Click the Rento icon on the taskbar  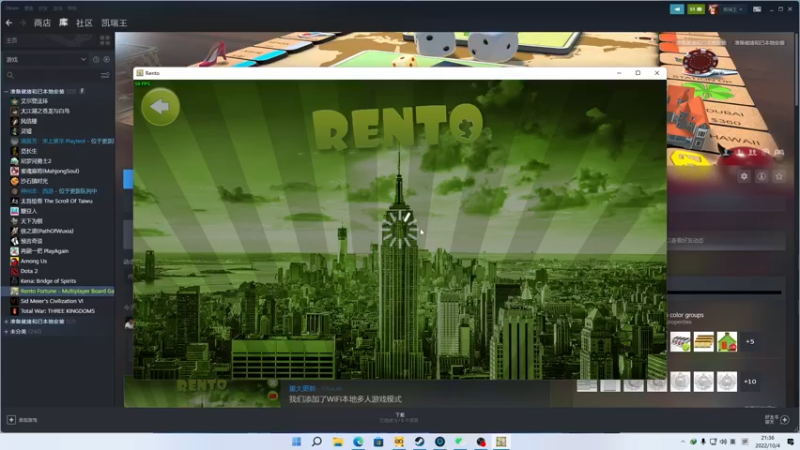pos(501,441)
